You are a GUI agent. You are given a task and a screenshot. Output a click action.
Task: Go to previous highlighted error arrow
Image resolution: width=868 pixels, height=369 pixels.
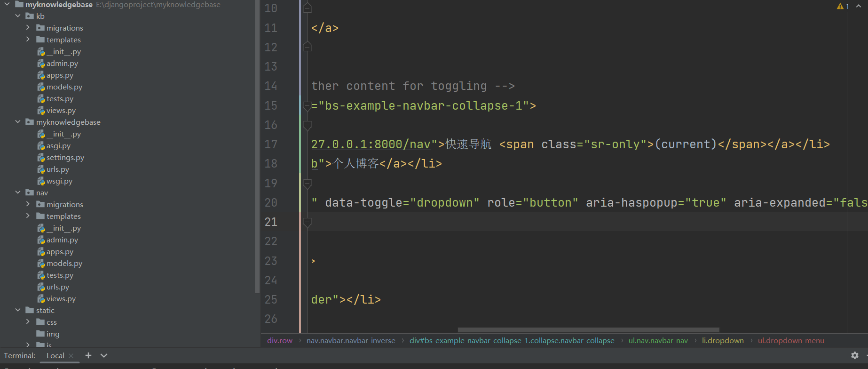[x=859, y=6]
